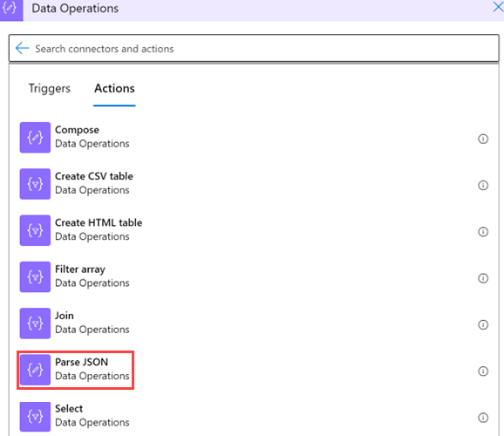Click the Join action icon
Viewport: 504px width, 436px height.
tap(35, 324)
